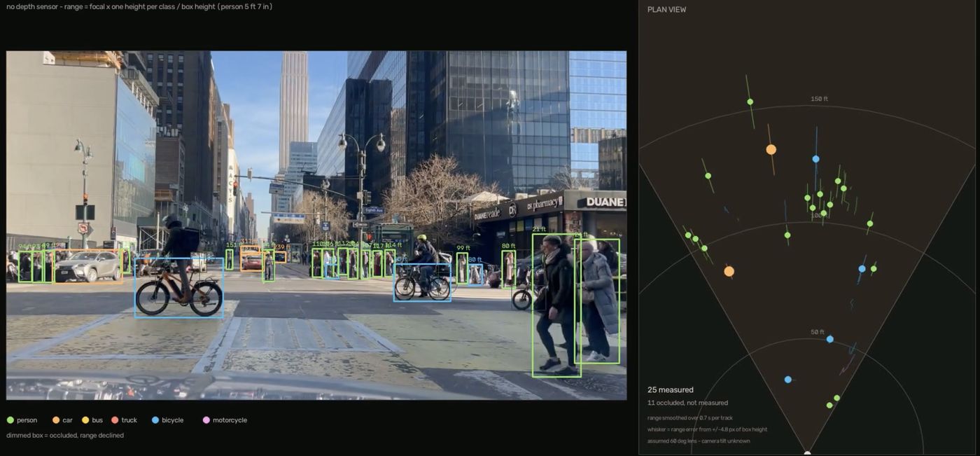This screenshot has height=456, width=980.
Task: Select the large blue box around the foreground cyclist
Action: [179, 288]
